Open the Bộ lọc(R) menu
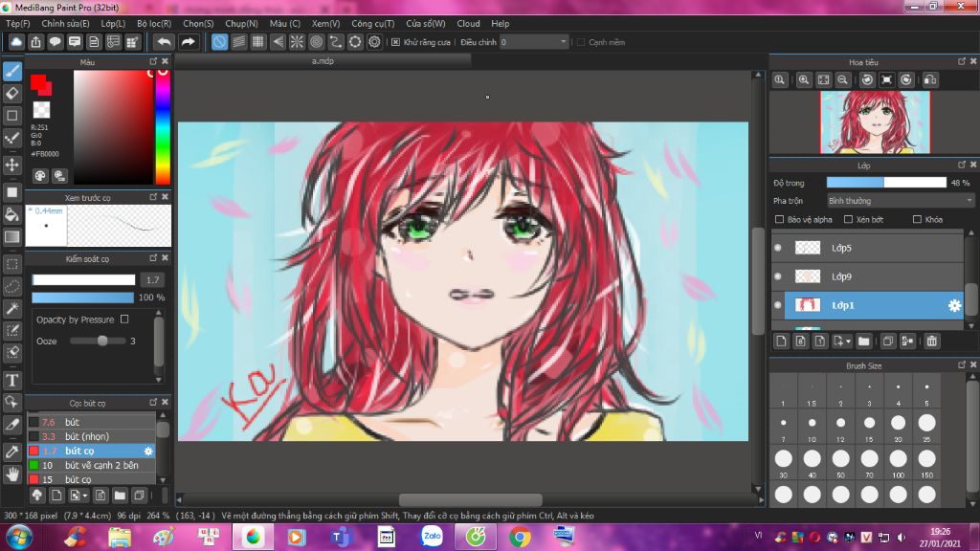The width and height of the screenshot is (980, 551). [x=154, y=24]
